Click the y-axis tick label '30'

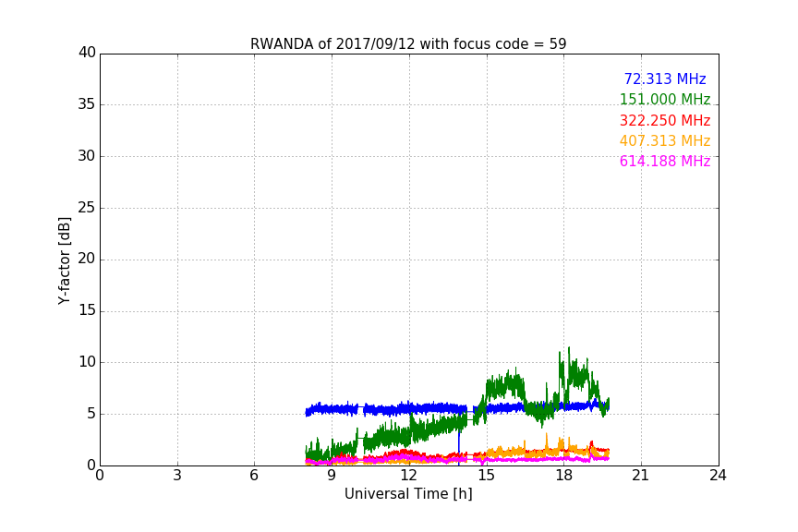pos(87,156)
